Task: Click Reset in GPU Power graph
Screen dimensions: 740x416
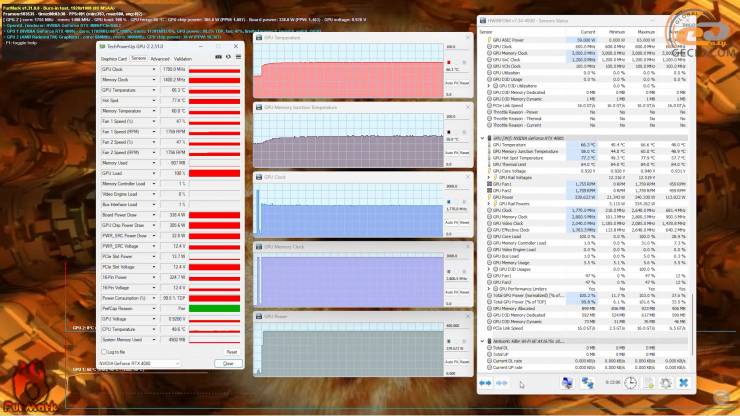Action: [464, 362]
